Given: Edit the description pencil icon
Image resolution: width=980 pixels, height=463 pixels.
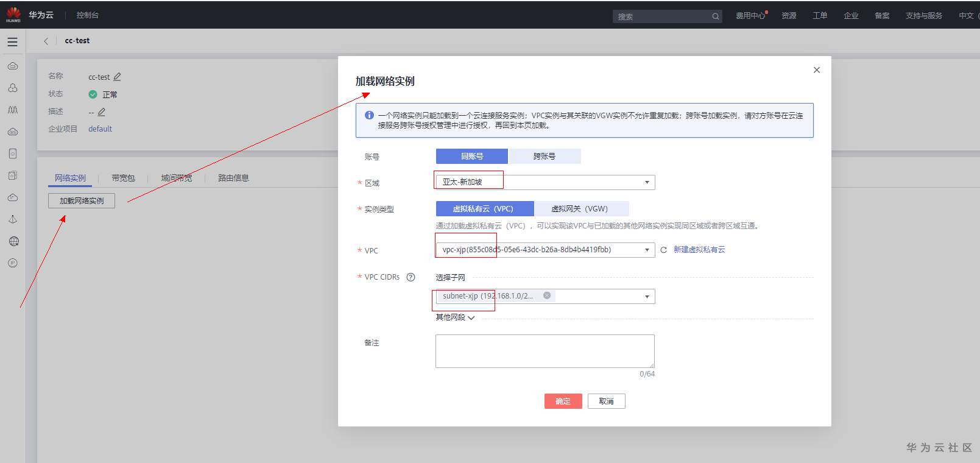Looking at the screenshot, I should (102, 112).
